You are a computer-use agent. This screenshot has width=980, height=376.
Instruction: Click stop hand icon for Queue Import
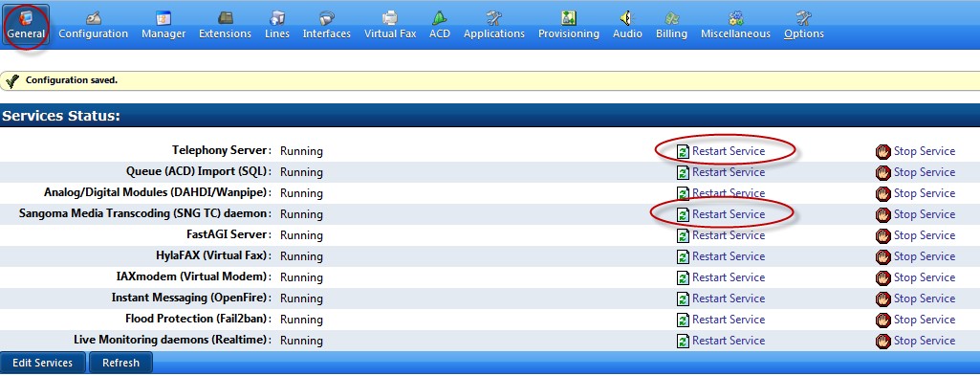point(882,172)
